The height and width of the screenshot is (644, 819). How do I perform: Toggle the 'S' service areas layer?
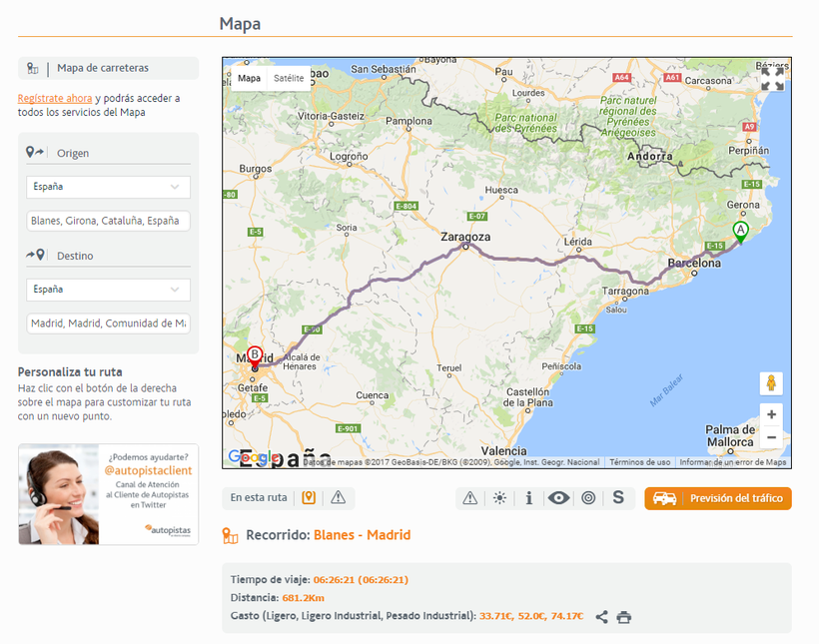point(618,497)
